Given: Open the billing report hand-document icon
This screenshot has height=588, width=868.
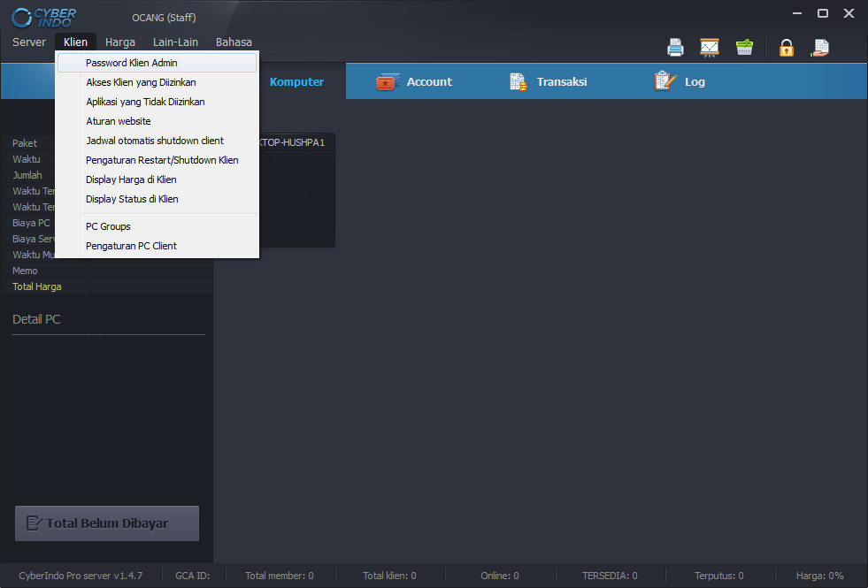Looking at the screenshot, I should point(819,47).
